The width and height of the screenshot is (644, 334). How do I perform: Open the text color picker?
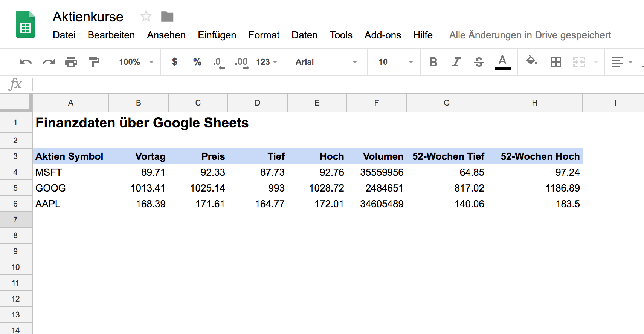(x=502, y=62)
